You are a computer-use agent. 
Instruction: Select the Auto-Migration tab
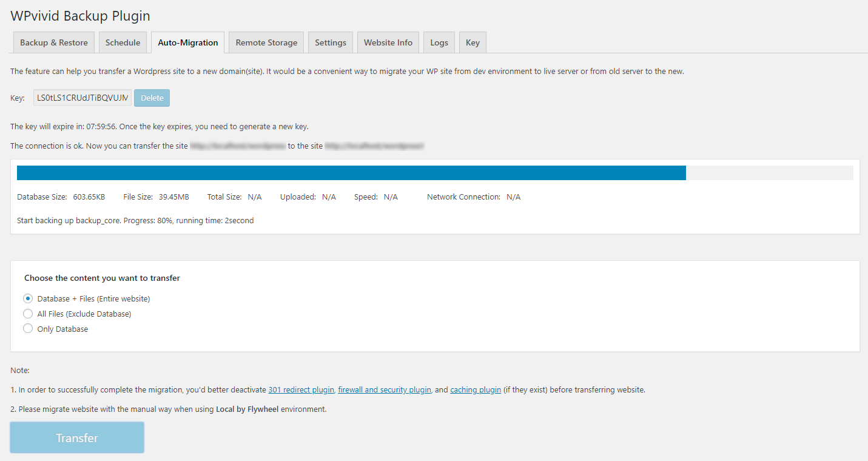(x=187, y=42)
